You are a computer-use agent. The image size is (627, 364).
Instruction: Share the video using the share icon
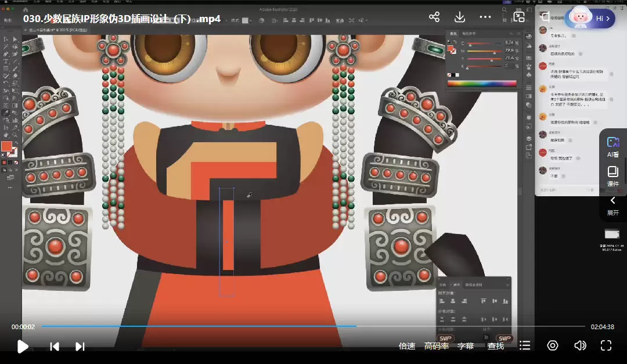point(434,17)
